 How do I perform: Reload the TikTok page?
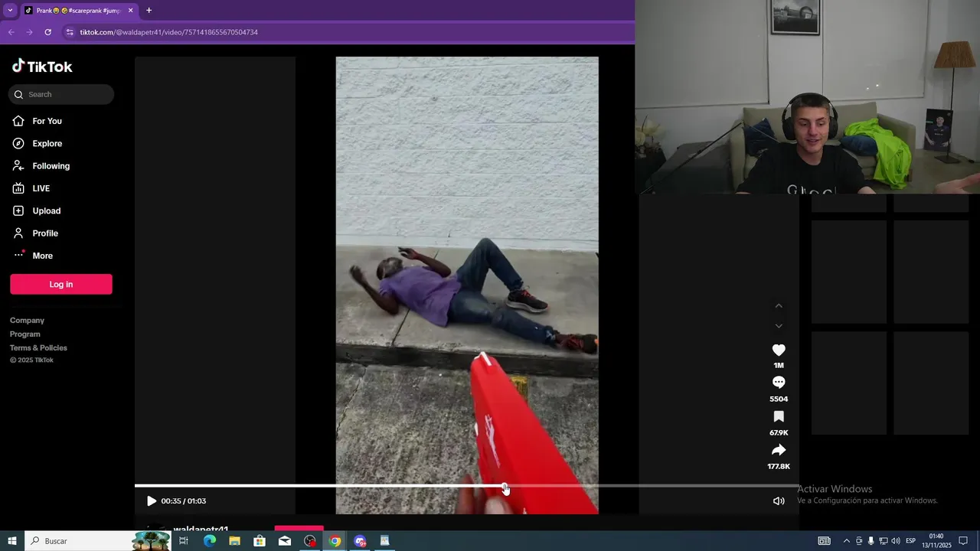(47, 32)
